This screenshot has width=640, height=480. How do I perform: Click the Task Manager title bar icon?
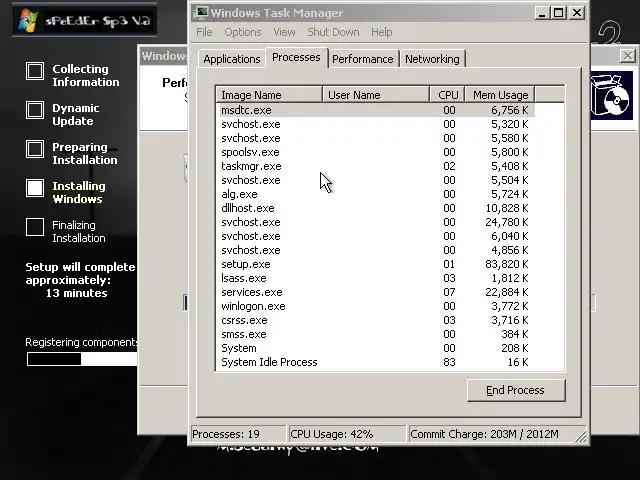point(200,13)
